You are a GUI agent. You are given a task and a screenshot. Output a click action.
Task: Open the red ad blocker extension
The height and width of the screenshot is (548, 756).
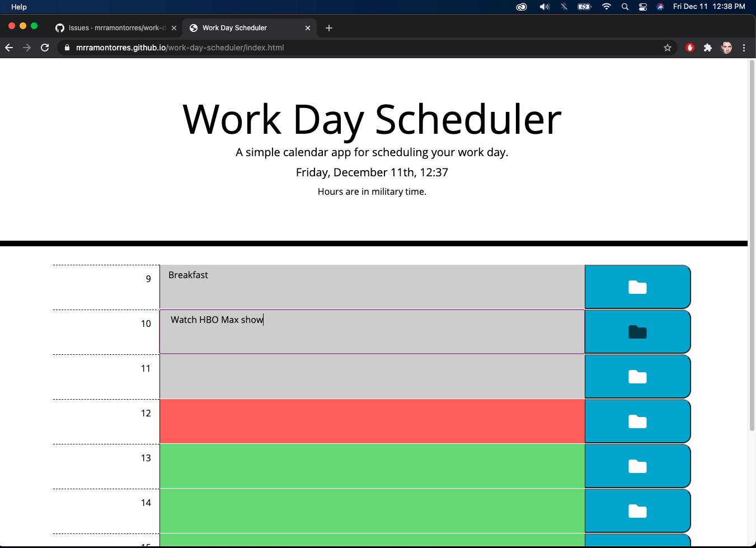click(x=690, y=48)
